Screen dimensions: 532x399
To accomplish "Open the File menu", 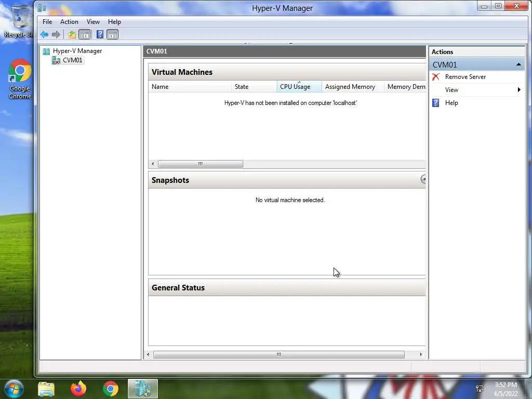I will point(47,22).
